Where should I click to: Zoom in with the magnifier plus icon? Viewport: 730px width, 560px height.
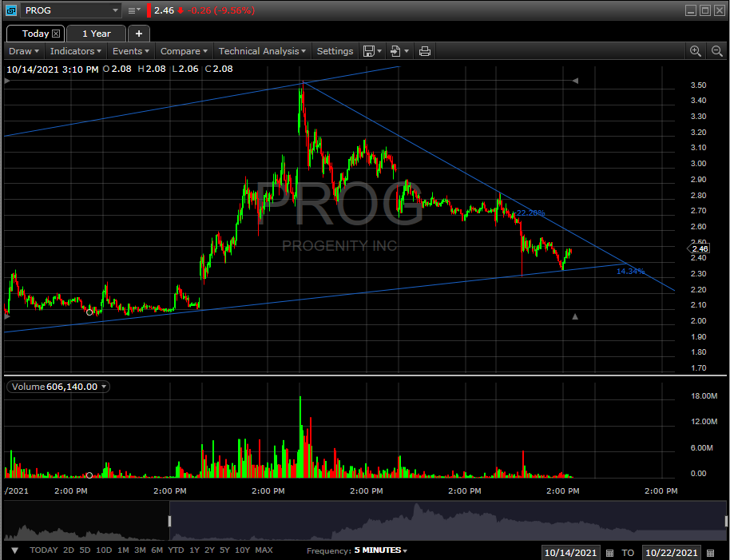coord(696,51)
